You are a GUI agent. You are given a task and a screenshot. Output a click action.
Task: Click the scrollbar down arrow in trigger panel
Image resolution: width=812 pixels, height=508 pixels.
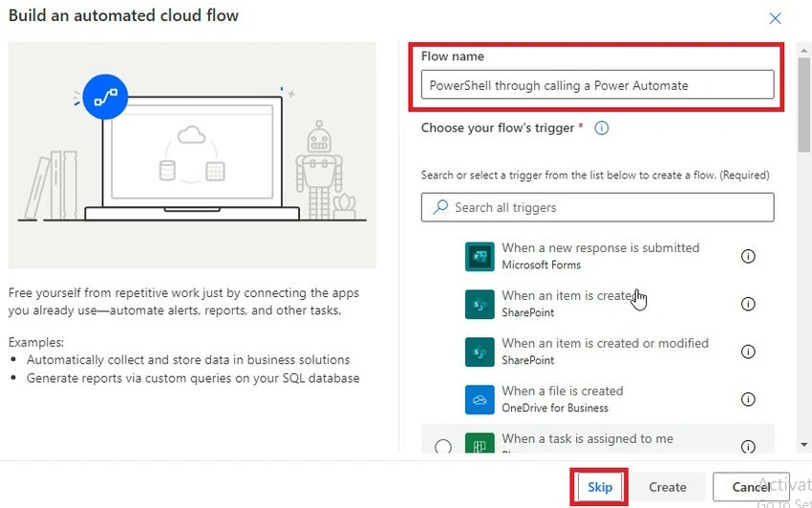pyautogui.click(x=803, y=444)
